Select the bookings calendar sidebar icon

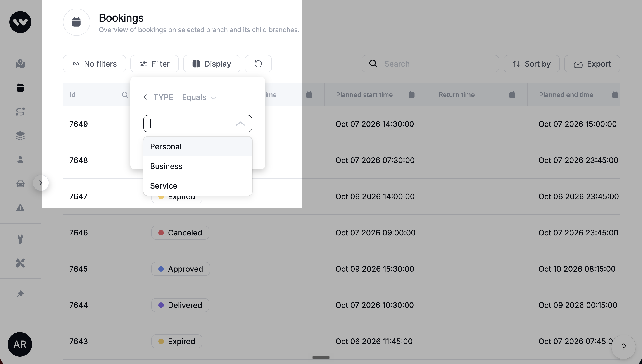click(x=20, y=88)
